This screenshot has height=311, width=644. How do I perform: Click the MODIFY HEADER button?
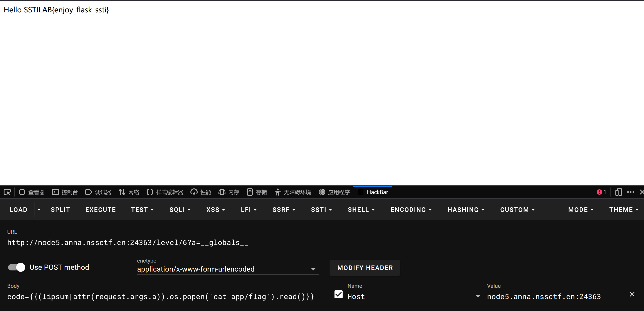click(x=365, y=268)
